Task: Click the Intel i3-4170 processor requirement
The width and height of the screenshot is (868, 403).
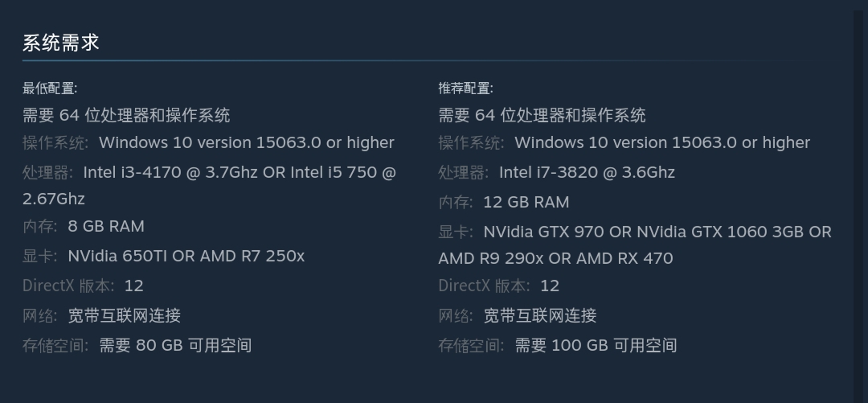Action: tap(209, 185)
